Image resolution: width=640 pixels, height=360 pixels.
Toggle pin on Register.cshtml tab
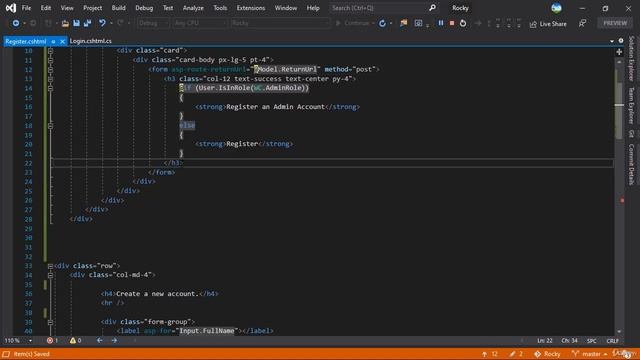tap(53, 42)
